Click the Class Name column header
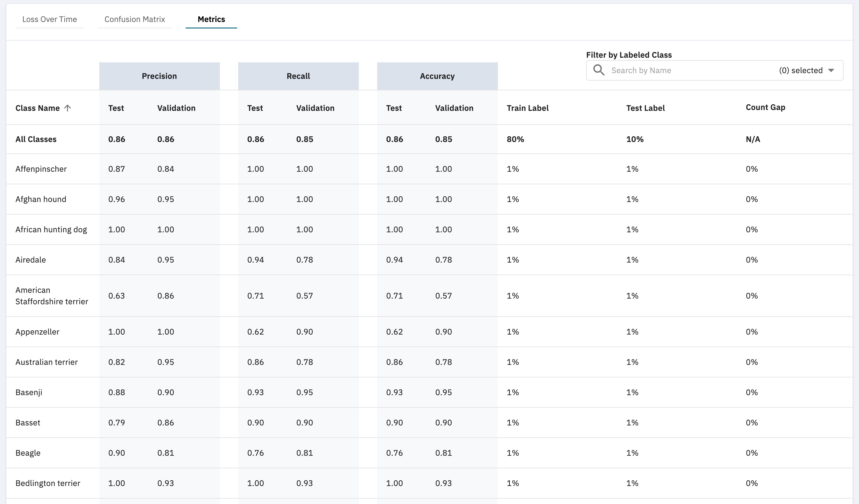 click(x=37, y=108)
